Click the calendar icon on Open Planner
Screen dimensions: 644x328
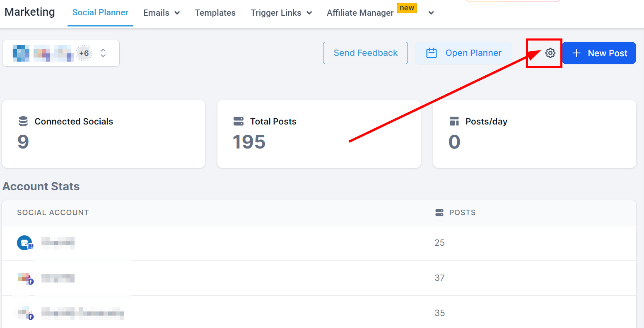pyautogui.click(x=432, y=53)
